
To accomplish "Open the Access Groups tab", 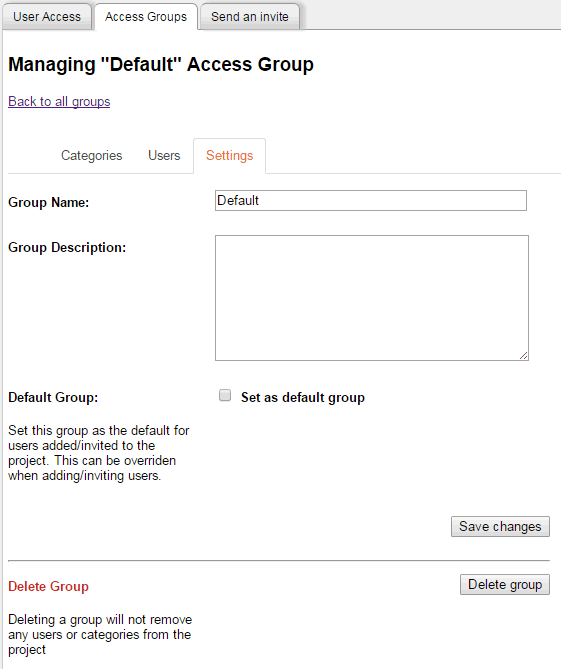I will [x=146, y=17].
